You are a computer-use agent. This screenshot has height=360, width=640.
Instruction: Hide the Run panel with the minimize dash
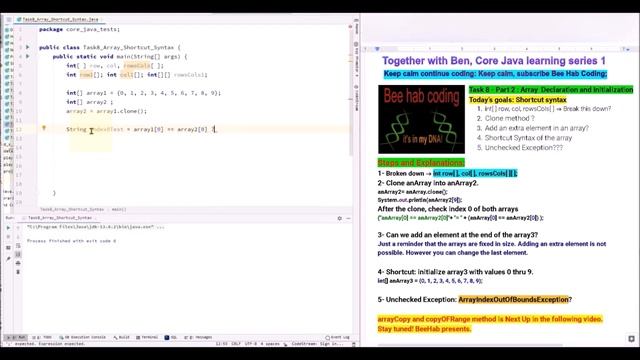[349, 218]
